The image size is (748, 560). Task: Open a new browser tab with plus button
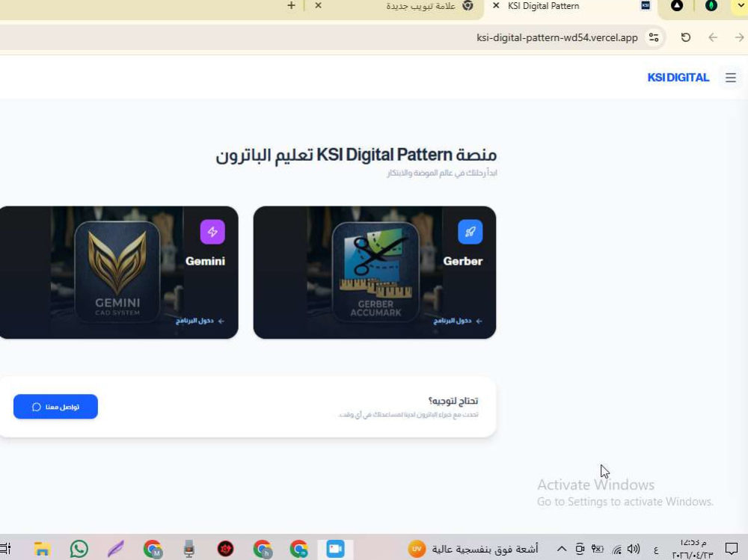click(291, 6)
